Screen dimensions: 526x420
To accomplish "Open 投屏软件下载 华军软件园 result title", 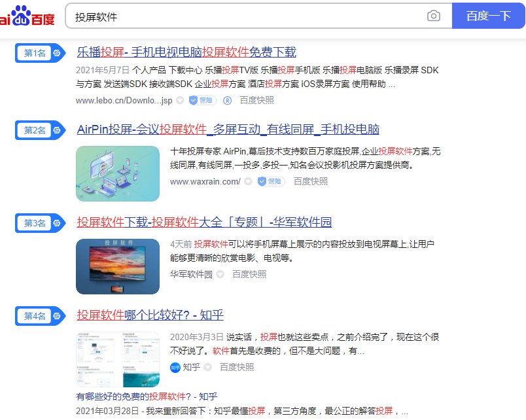I will [204, 222].
